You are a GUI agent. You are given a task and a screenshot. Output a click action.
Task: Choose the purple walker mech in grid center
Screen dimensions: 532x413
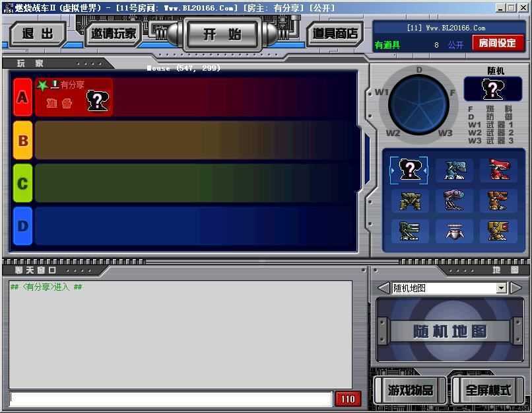pos(454,201)
